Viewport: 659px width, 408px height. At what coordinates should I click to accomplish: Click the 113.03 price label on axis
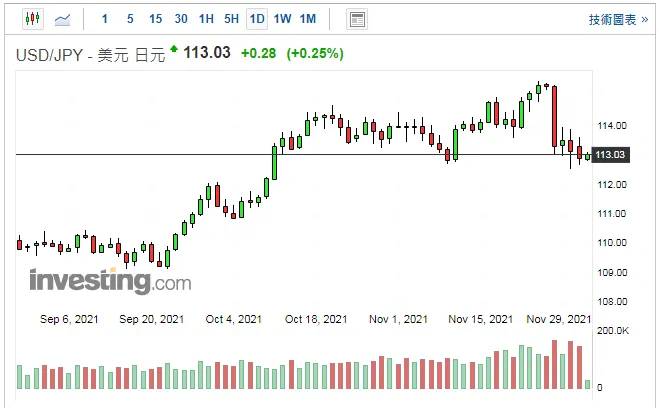tap(611, 155)
